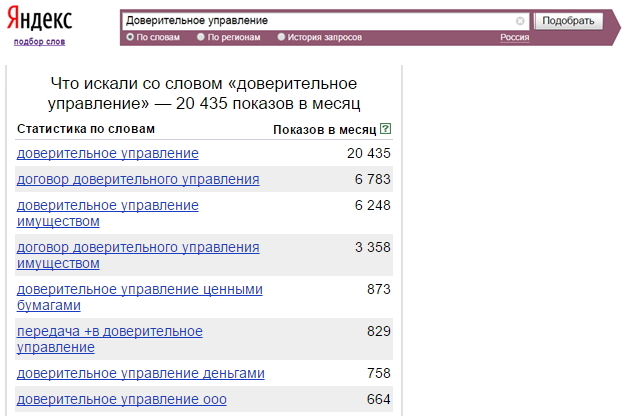Click 'доверительное управление ценными бумагами' link
Viewport: 625px width, 417px height.
tap(140, 296)
